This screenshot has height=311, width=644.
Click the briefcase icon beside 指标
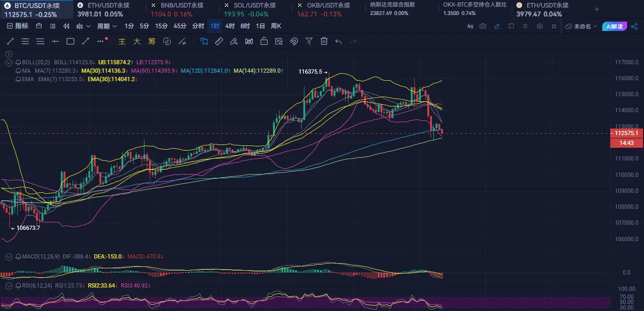[39, 26]
